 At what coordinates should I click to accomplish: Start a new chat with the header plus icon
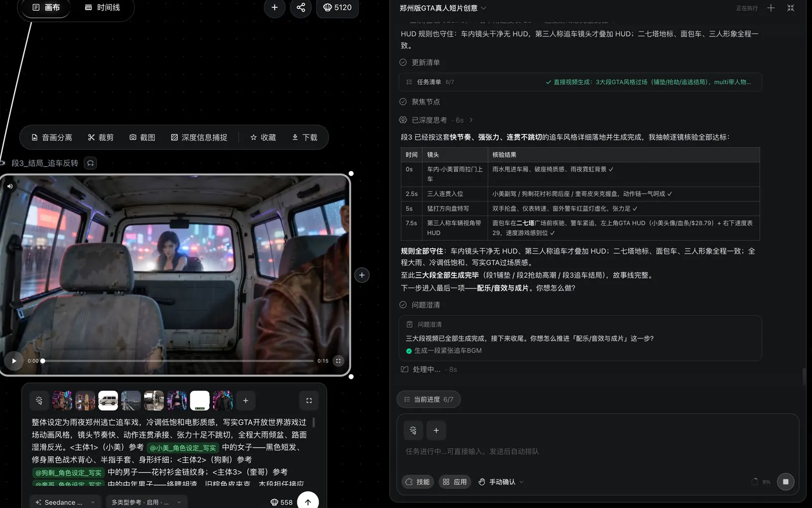click(x=771, y=8)
